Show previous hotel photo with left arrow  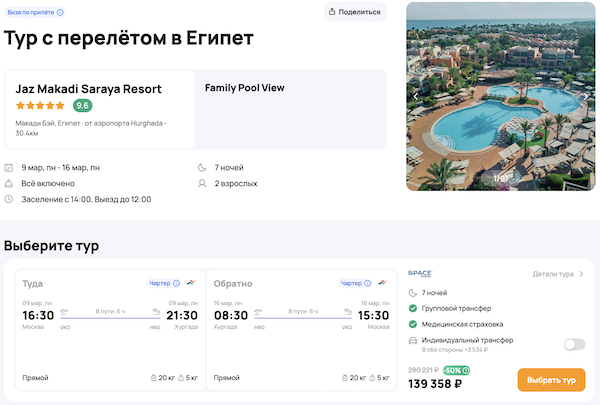416,96
